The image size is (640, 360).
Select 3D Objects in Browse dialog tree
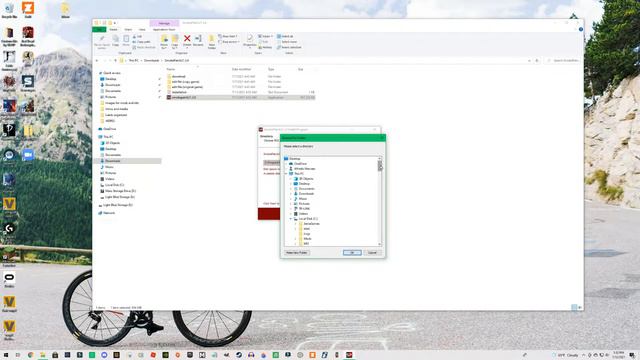click(x=306, y=179)
